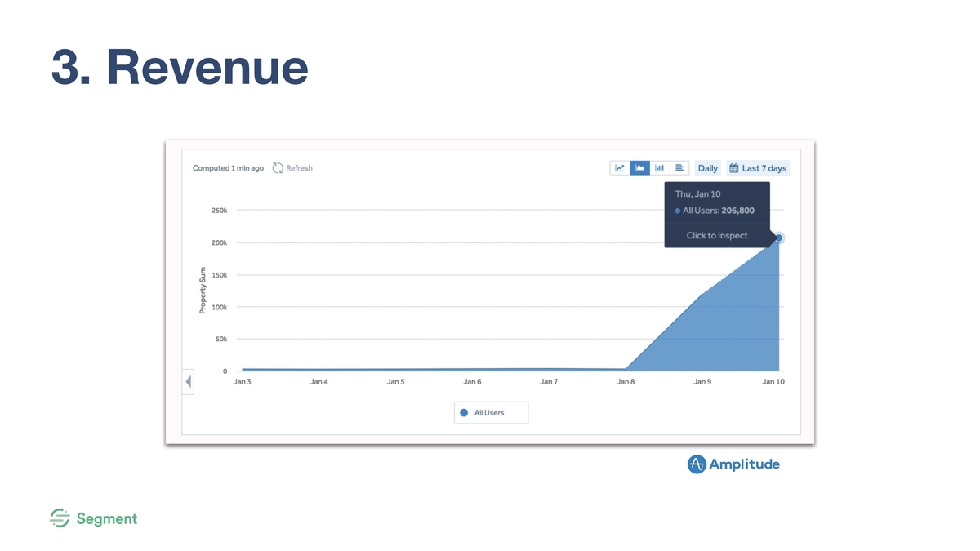Click the 100k y-axis label

click(219, 307)
